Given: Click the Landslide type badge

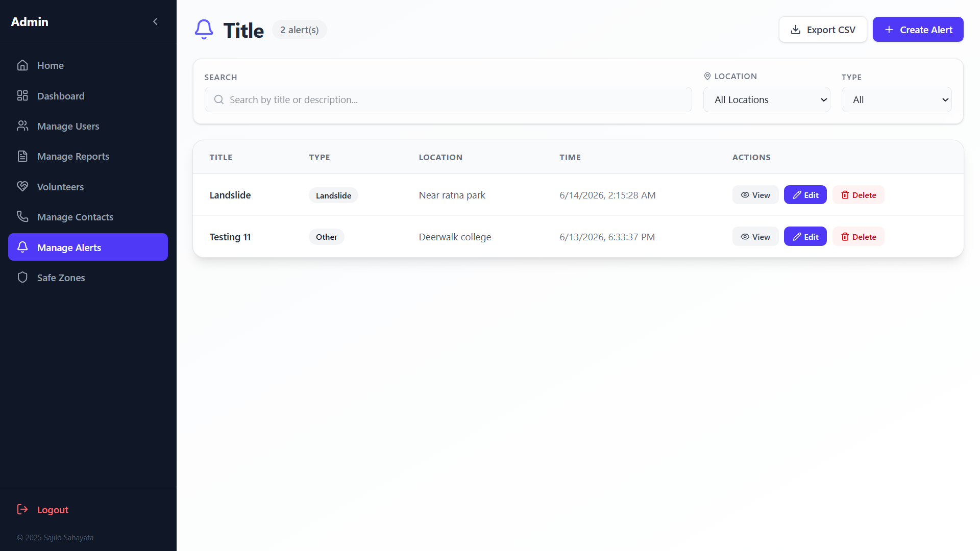Looking at the screenshot, I should pos(333,195).
